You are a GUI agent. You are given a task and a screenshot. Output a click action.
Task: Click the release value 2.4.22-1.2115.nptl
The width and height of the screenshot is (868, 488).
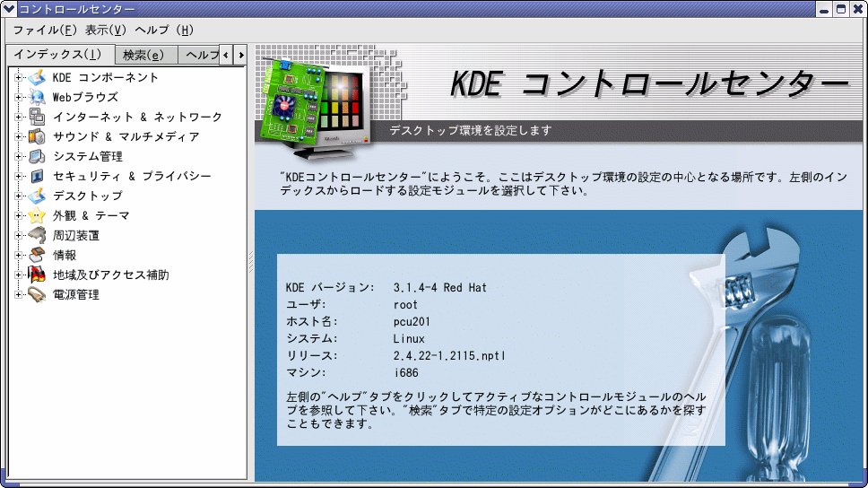point(449,355)
